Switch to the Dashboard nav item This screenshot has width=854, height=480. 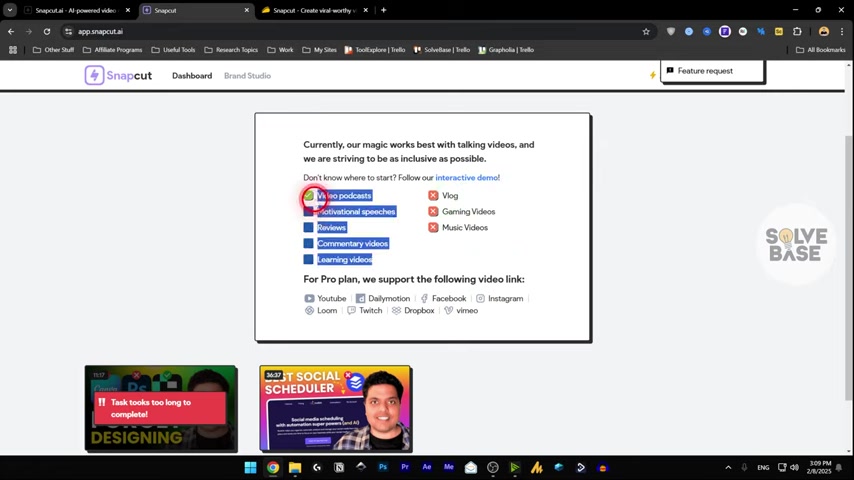click(192, 76)
